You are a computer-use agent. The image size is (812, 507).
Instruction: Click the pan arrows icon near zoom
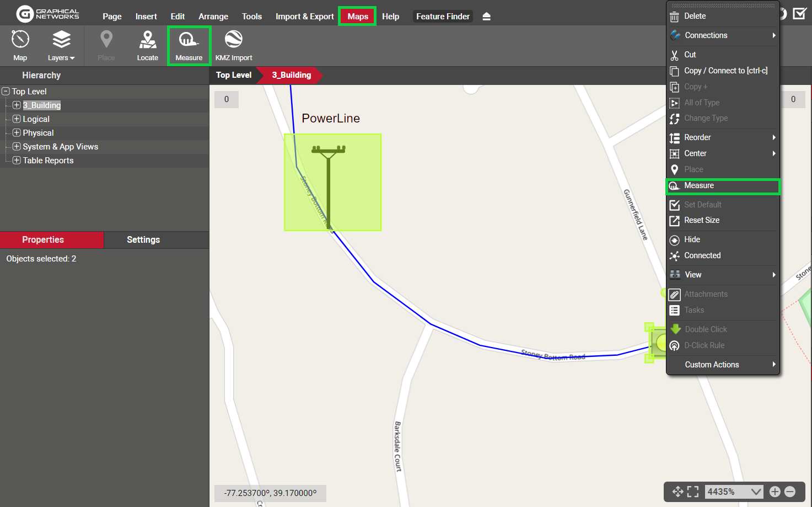[677, 492]
